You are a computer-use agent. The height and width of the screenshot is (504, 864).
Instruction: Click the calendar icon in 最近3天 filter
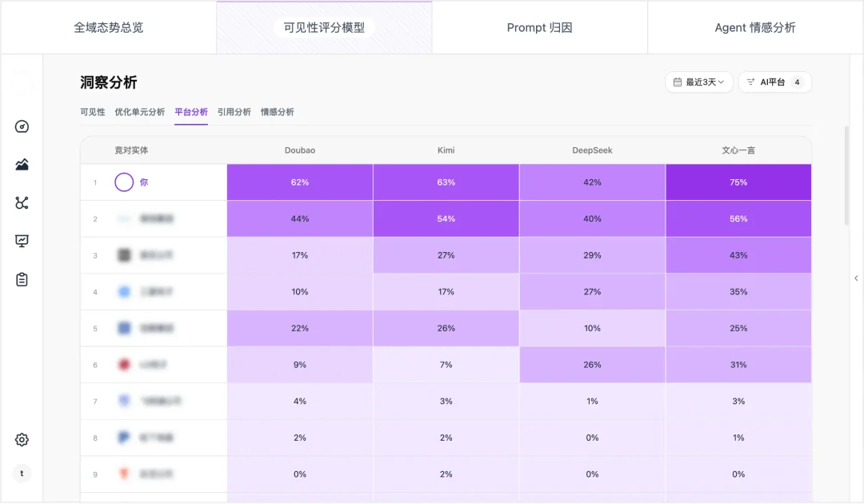[676, 82]
